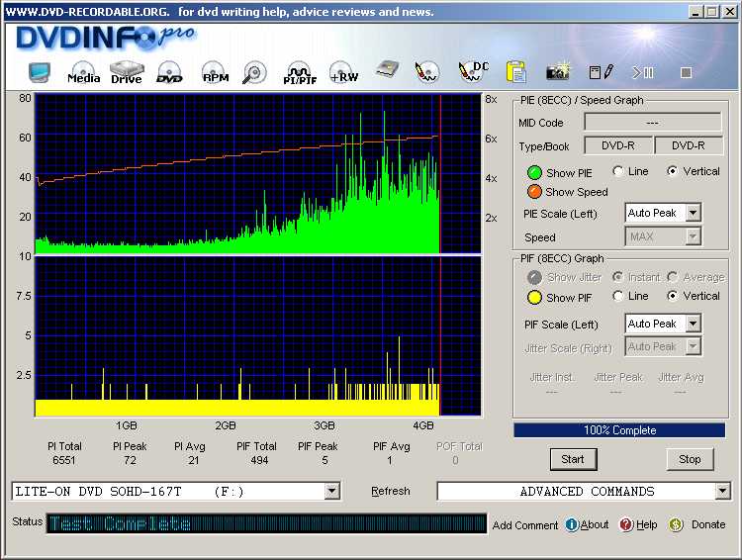Open the Media info tool

(83, 72)
